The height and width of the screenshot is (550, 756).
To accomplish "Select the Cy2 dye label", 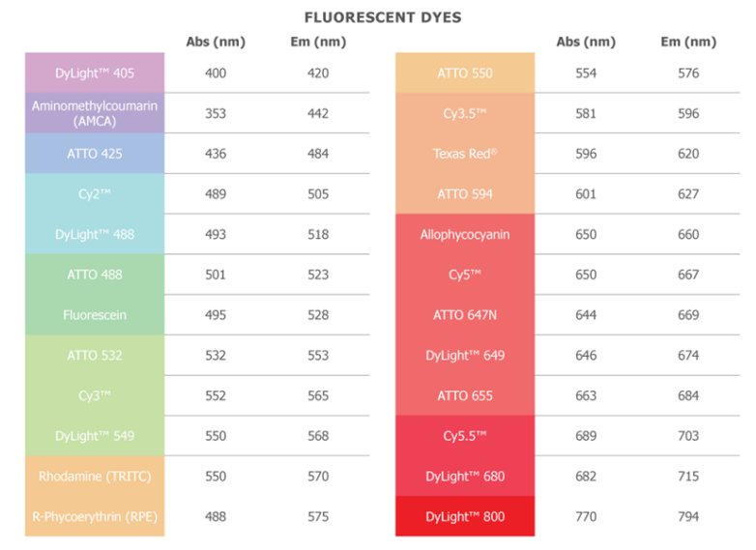I will pyautogui.click(x=95, y=194).
